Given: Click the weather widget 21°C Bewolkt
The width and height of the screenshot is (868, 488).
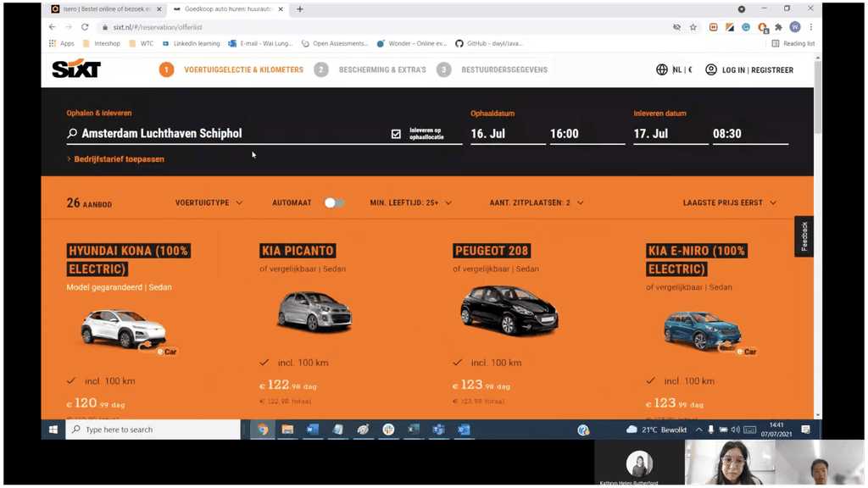Looking at the screenshot, I should [656, 430].
